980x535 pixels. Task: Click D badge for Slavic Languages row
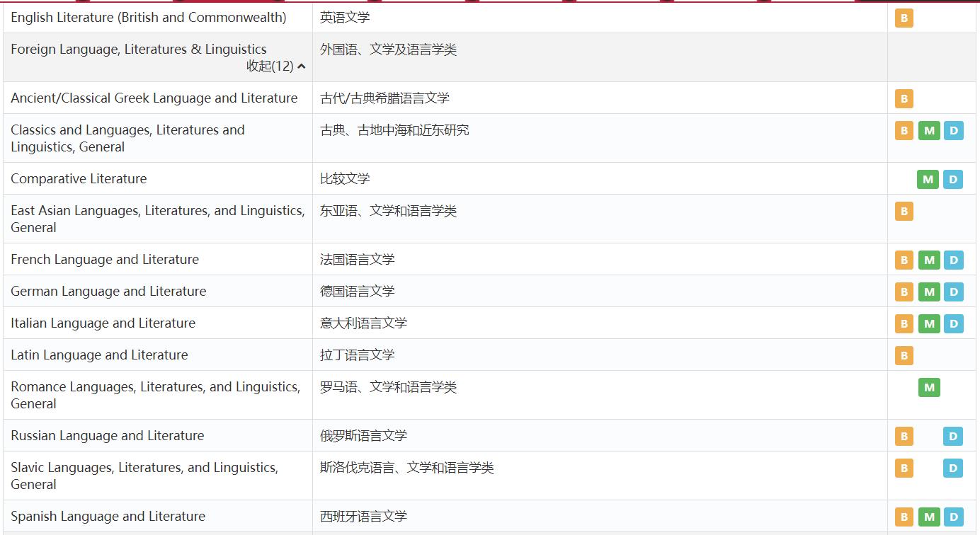953,468
